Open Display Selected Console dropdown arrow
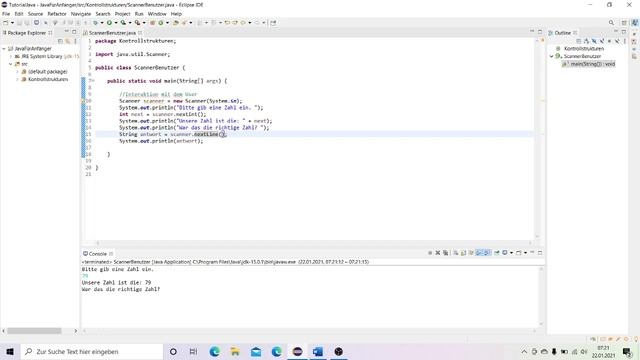Viewport: 640px width, 360px height. tap(511, 253)
